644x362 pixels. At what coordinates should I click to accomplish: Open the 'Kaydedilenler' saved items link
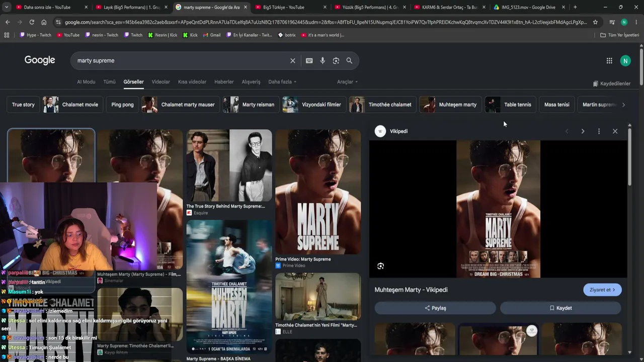[x=611, y=83]
